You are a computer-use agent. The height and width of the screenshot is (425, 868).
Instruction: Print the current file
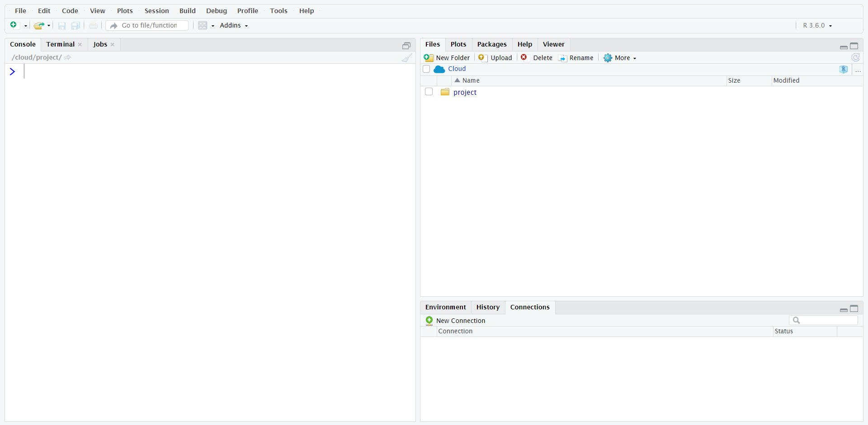tap(93, 25)
